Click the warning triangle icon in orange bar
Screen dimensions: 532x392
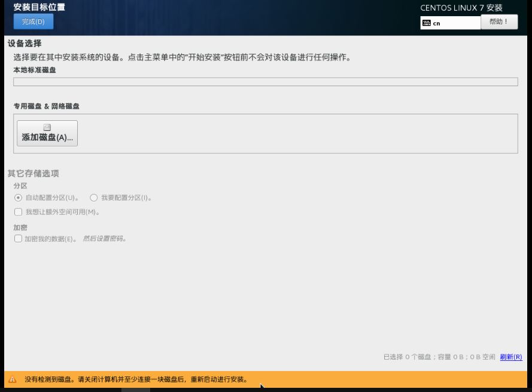[x=12, y=379]
